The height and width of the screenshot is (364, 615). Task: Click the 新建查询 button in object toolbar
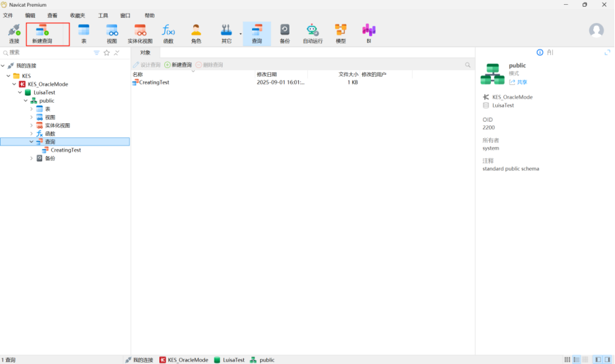178,65
